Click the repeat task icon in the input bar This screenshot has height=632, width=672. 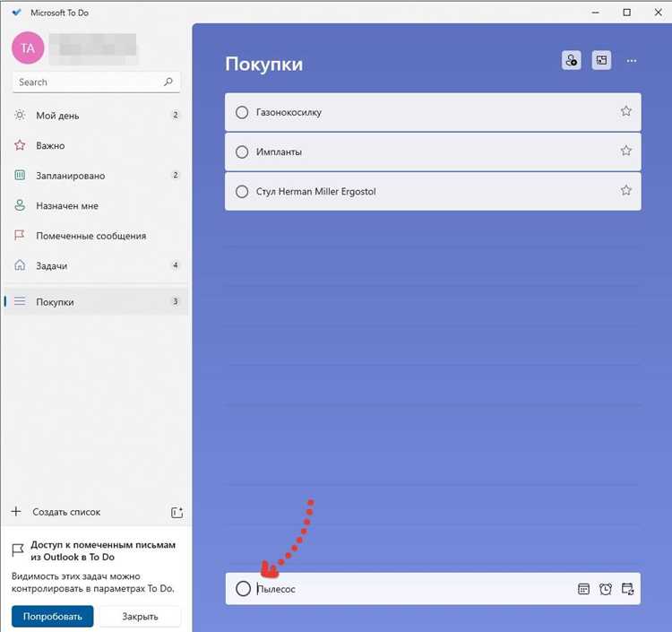(627, 589)
